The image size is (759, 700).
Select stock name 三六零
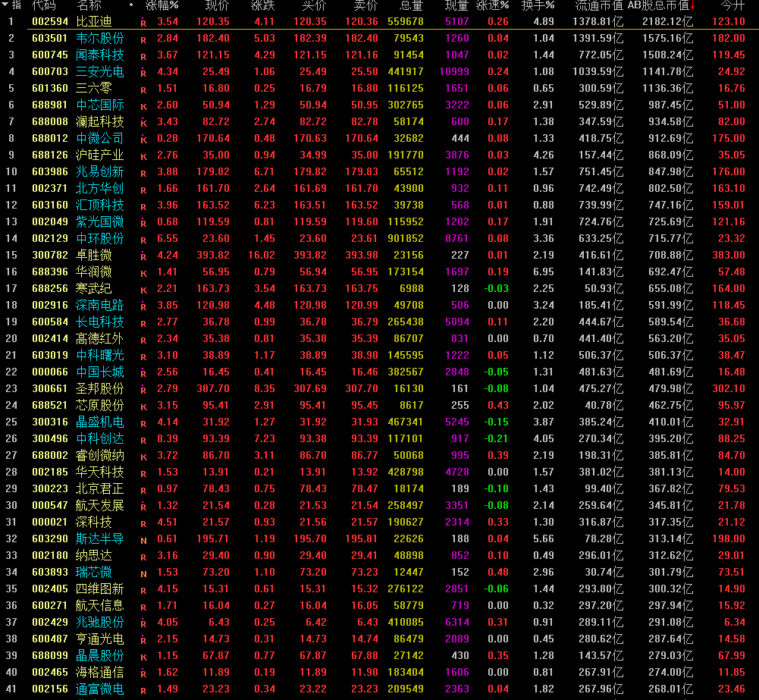pos(93,88)
